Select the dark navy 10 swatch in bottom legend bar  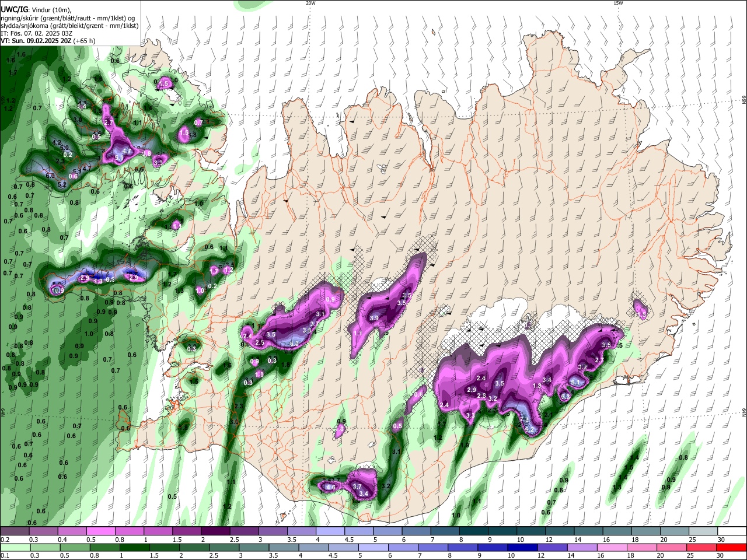point(522,547)
